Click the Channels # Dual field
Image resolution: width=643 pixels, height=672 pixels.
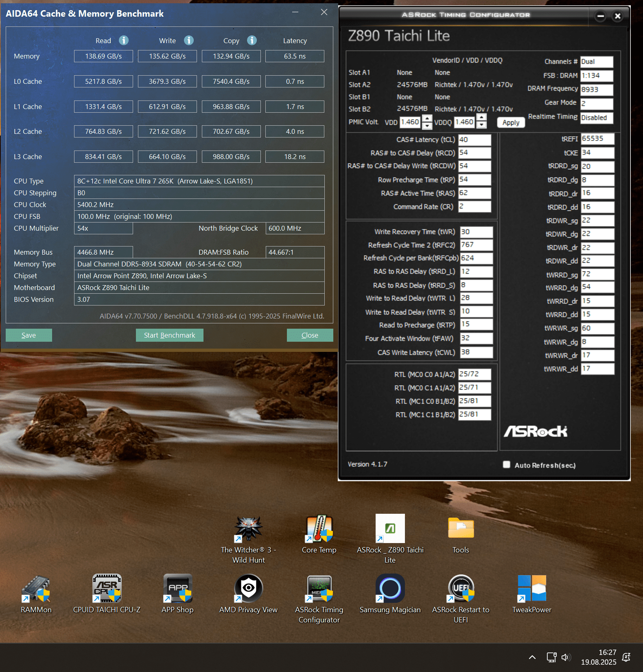[x=597, y=62]
